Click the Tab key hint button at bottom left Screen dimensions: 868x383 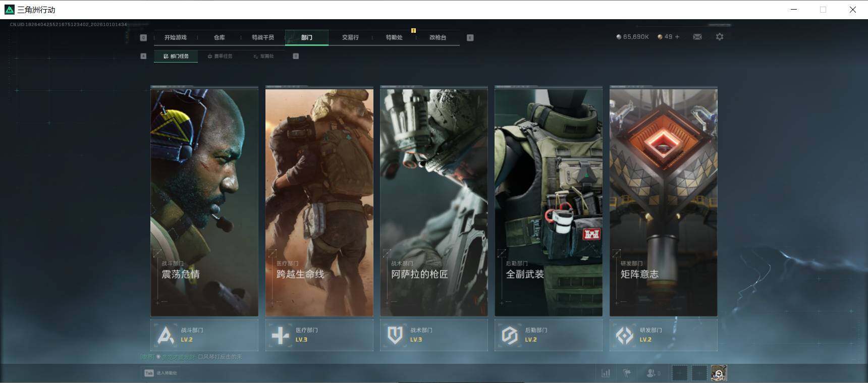point(149,373)
